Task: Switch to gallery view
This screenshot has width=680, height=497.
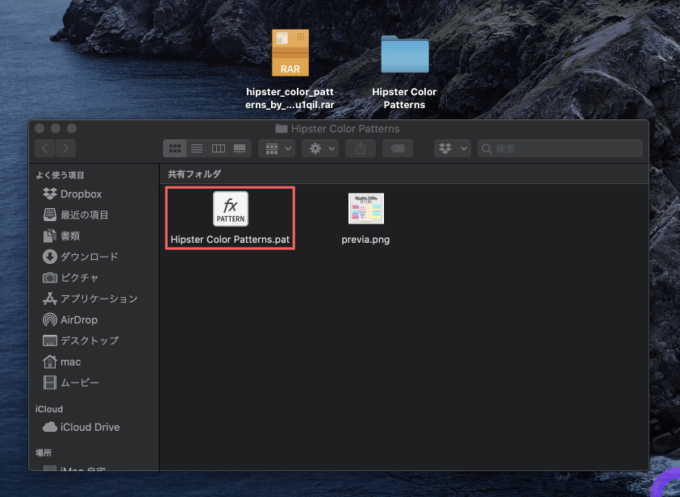Action: 240,149
